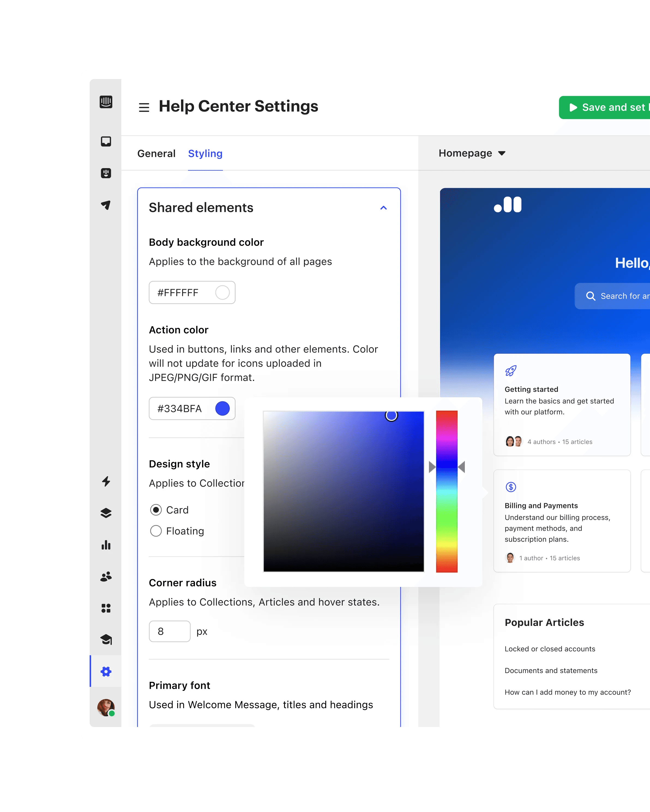Click the white body background color swatch
650x812 pixels.
pos(222,293)
